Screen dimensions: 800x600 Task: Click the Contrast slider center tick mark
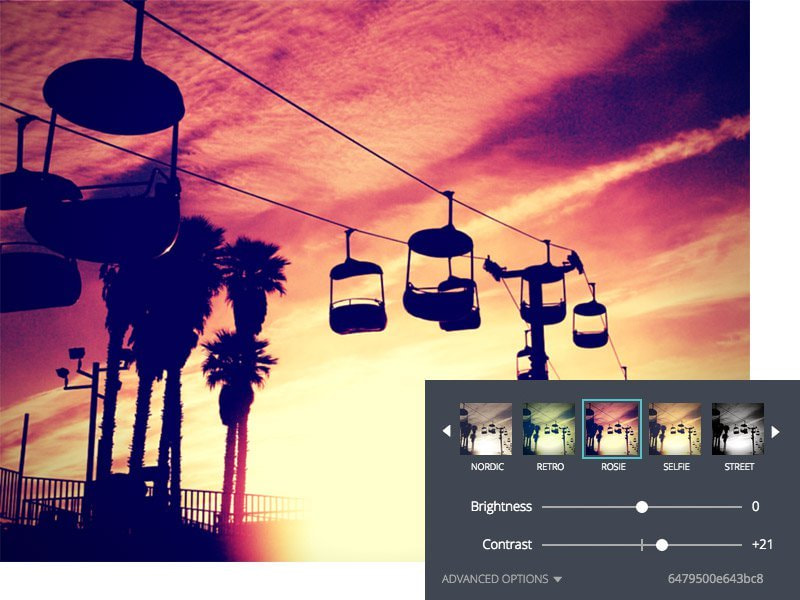[641, 545]
